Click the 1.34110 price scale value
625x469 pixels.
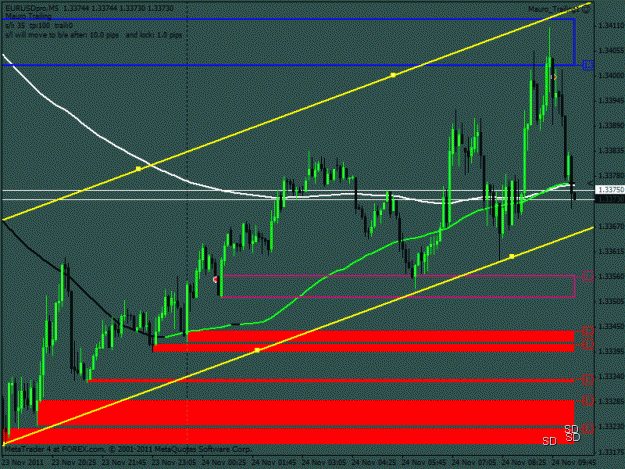coord(611,26)
